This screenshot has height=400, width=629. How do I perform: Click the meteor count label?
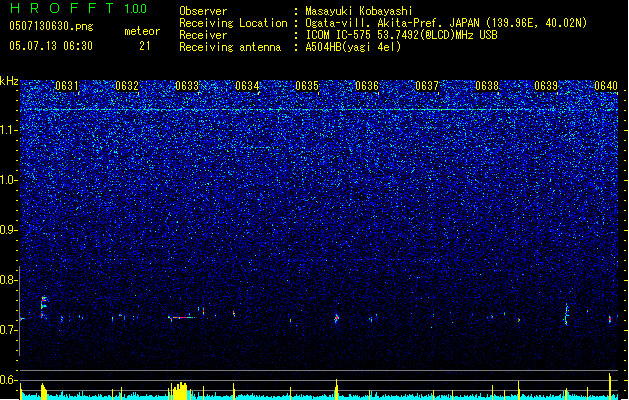142,31
